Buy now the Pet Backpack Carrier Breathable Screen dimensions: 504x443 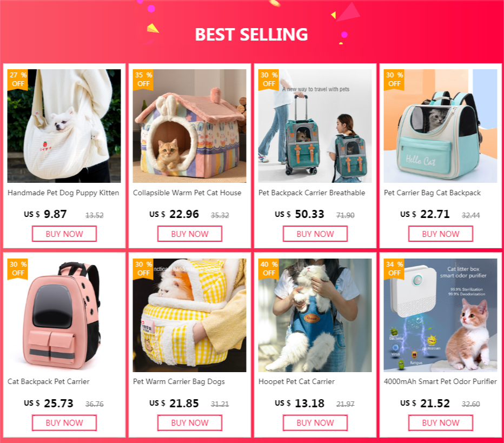(315, 234)
